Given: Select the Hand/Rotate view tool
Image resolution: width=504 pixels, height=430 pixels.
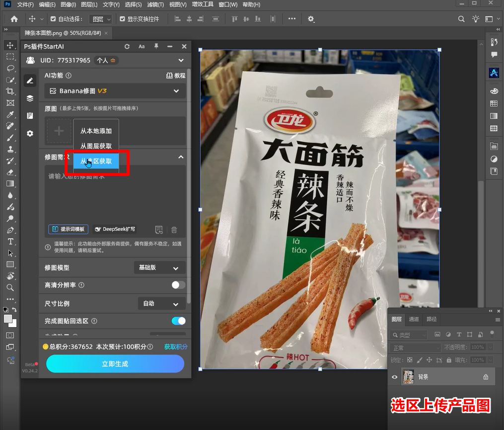Looking at the screenshot, I should [10, 276].
